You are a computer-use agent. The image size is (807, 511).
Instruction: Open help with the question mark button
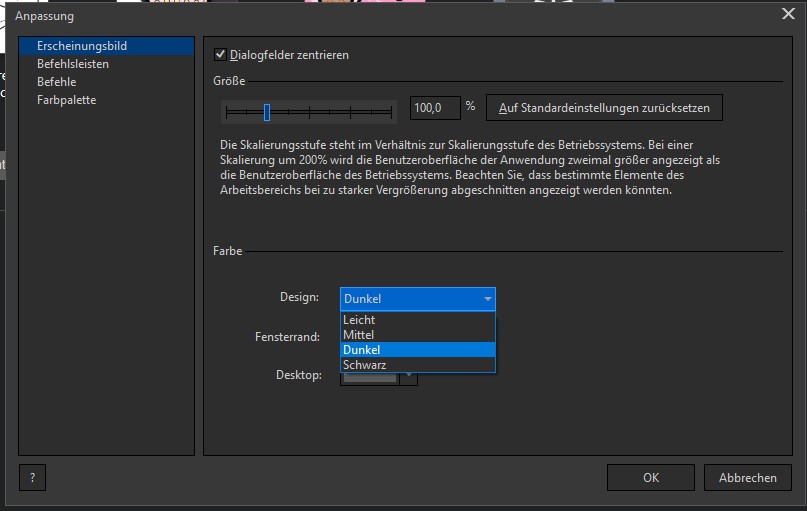[32, 478]
